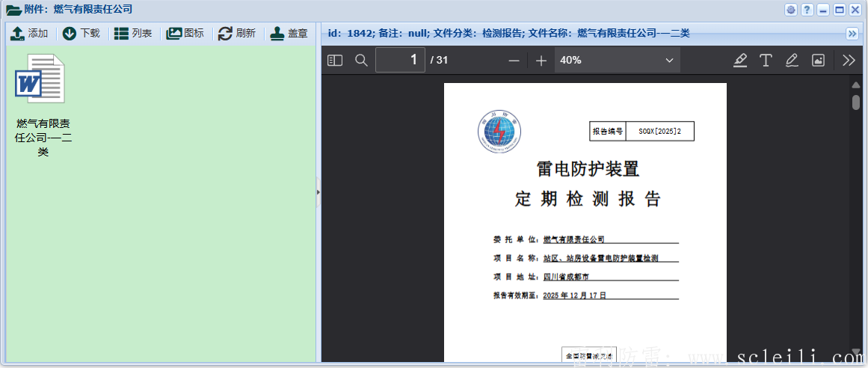This screenshot has width=868, height=368.
Task: Switch to 列表 (List) view
Action: point(133,34)
